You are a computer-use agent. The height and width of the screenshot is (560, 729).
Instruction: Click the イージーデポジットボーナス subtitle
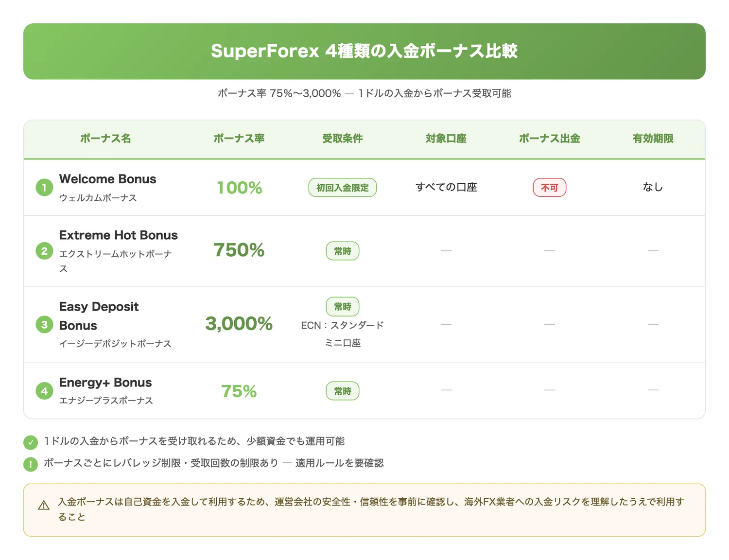(x=115, y=344)
